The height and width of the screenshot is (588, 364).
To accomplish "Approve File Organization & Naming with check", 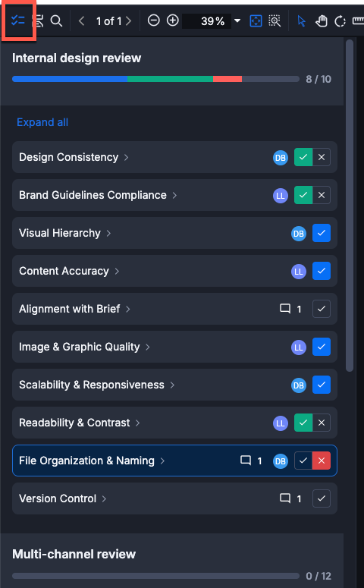I will pyautogui.click(x=303, y=461).
